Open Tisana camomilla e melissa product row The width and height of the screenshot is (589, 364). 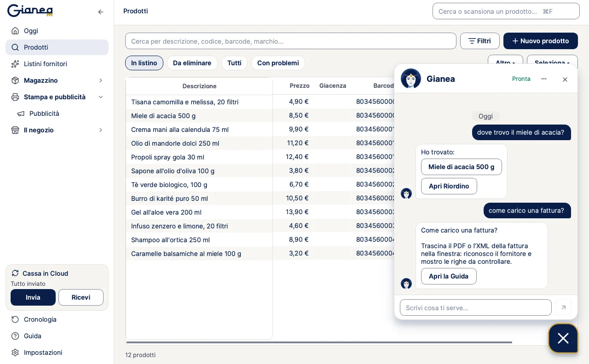pyautogui.click(x=199, y=102)
